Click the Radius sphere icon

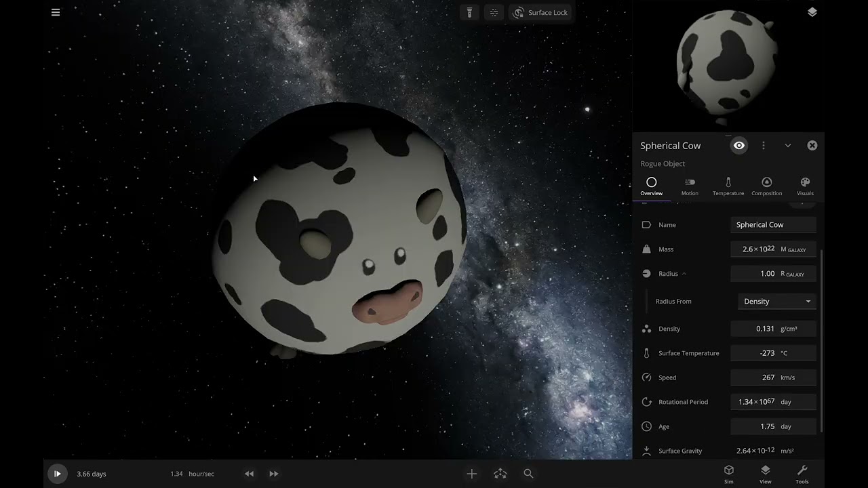point(646,274)
